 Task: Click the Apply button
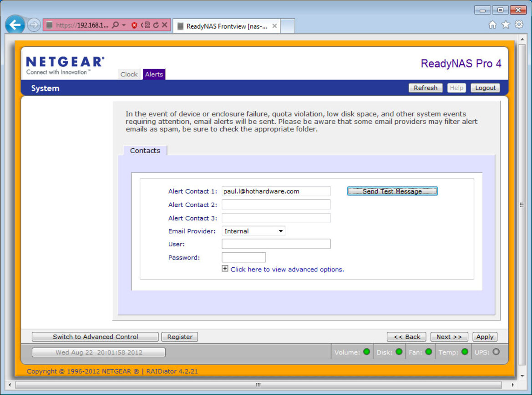[485, 337]
